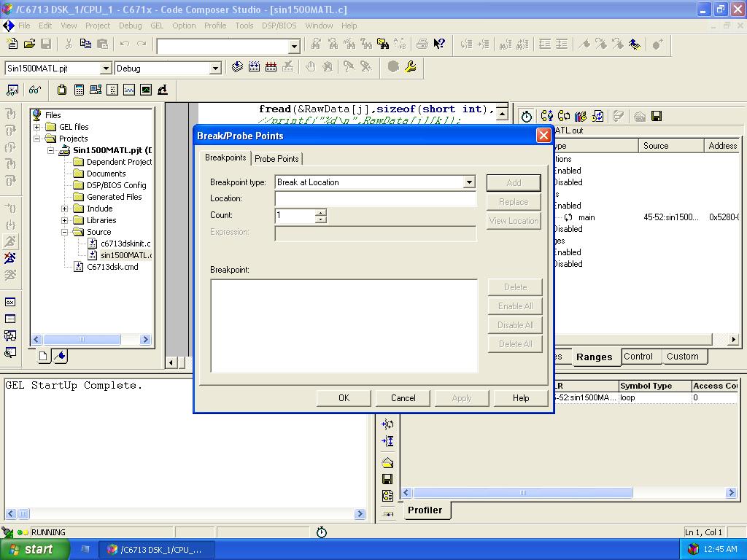Click the floppy disk icon beside Profiler
The image size is (747, 560).
click(387, 479)
